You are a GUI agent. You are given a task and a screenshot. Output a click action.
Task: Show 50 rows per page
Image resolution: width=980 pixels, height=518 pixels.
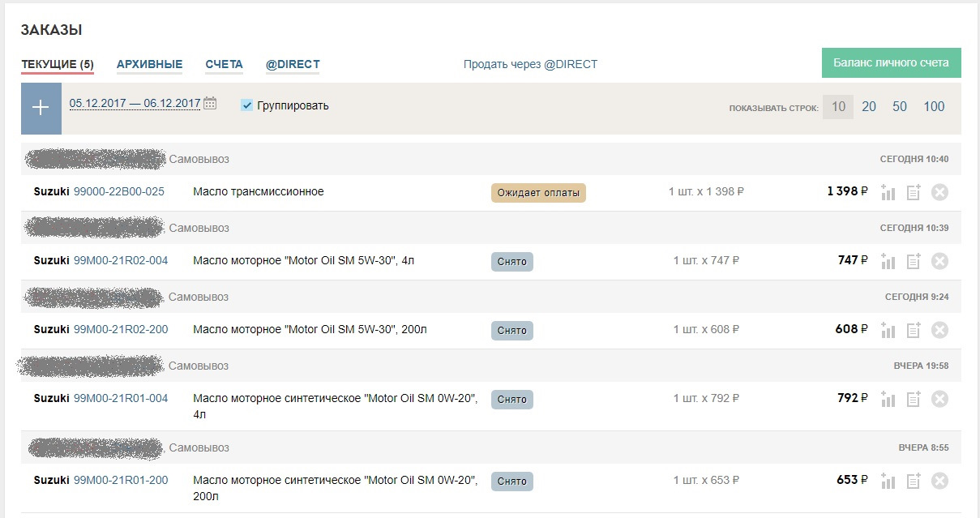tap(900, 107)
